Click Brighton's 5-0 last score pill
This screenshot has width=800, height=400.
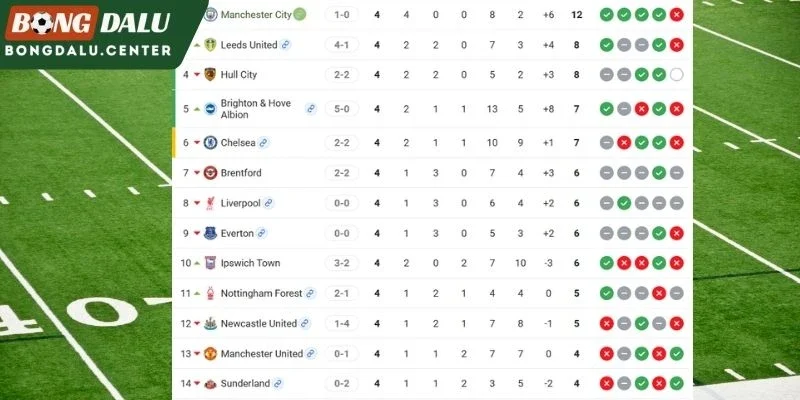coord(342,109)
